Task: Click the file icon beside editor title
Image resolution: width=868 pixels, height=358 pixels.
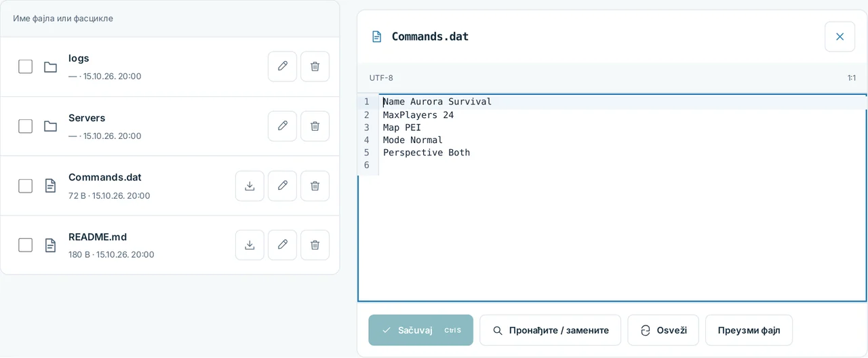Action: pyautogui.click(x=376, y=37)
